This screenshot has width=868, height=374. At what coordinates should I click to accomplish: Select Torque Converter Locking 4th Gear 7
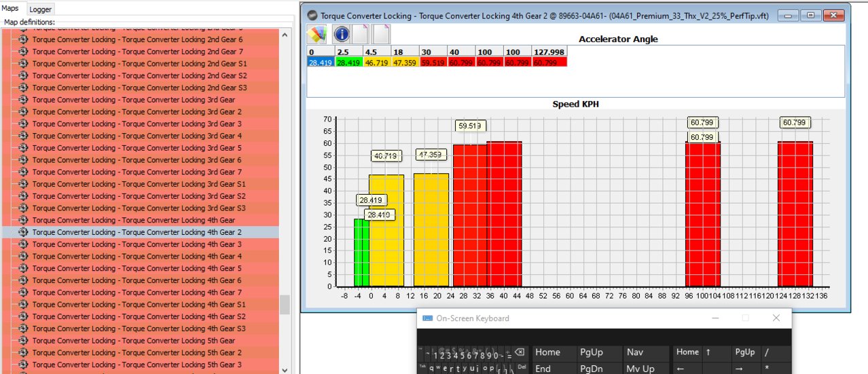pos(137,293)
